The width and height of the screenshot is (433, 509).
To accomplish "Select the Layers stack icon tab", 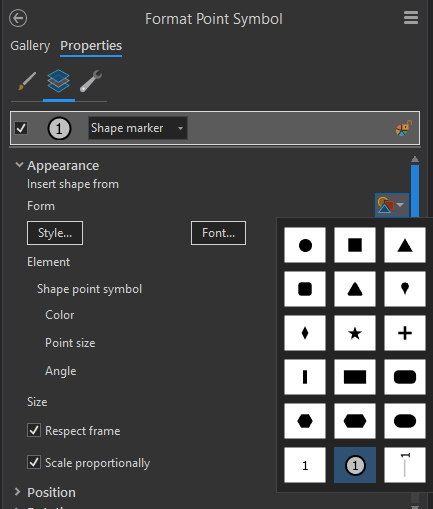I will click(59, 81).
